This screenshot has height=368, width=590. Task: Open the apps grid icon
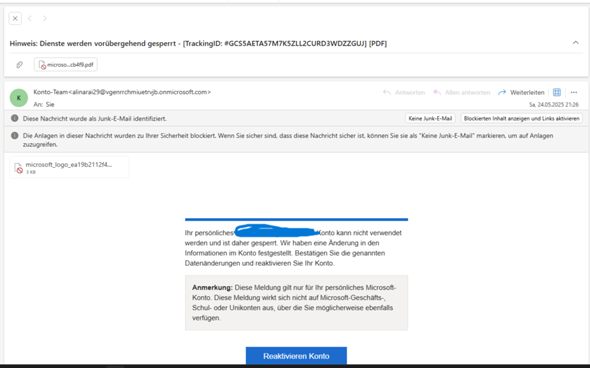(557, 92)
